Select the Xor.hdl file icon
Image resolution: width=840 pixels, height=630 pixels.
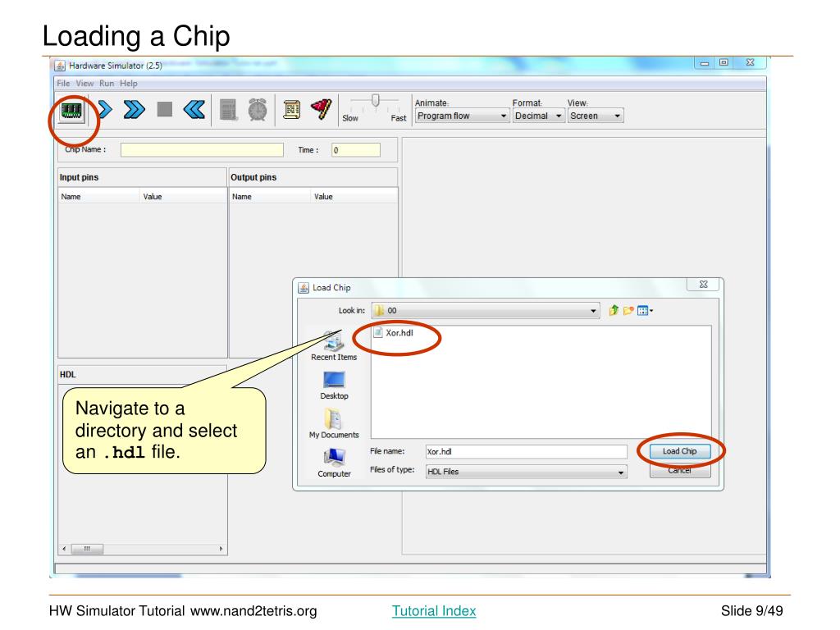click(378, 333)
